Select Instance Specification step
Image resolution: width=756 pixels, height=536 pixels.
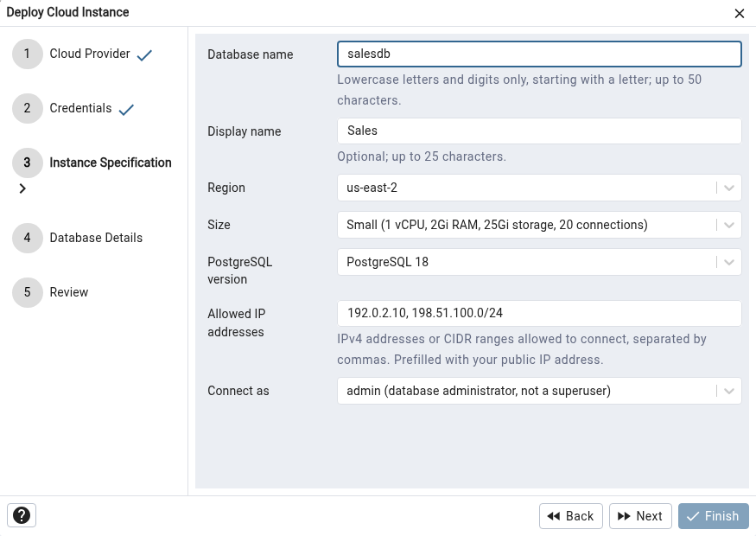(x=111, y=163)
